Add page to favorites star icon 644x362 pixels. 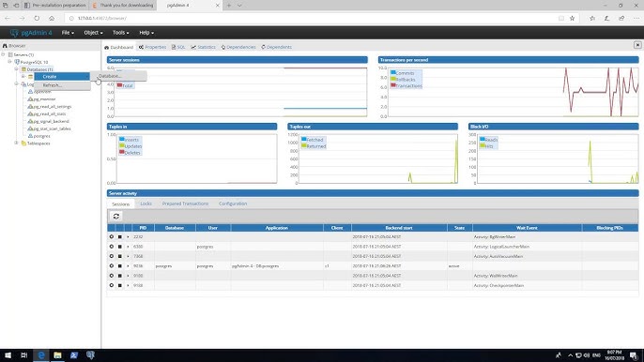[572, 18]
